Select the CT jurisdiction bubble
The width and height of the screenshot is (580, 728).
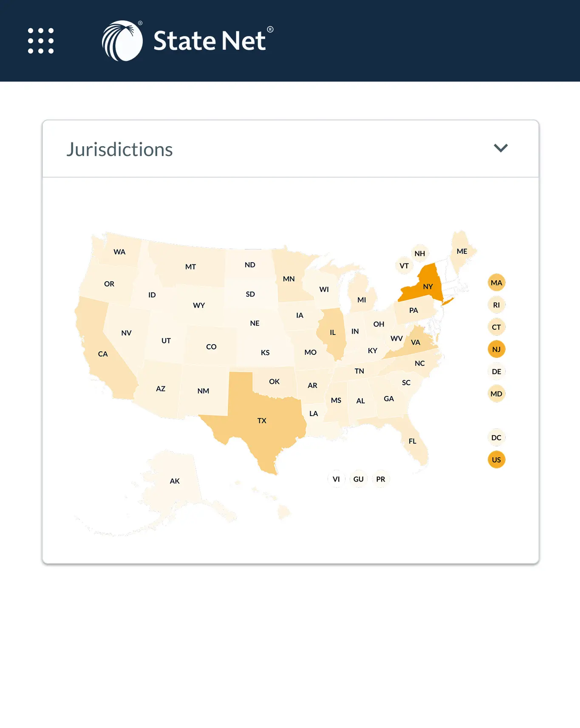tap(496, 327)
